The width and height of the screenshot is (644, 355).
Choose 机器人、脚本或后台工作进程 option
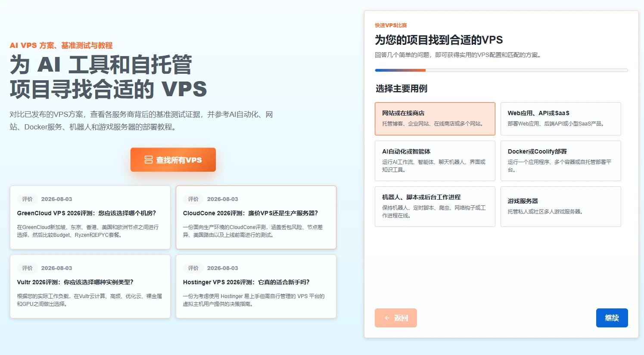click(x=435, y=206)
